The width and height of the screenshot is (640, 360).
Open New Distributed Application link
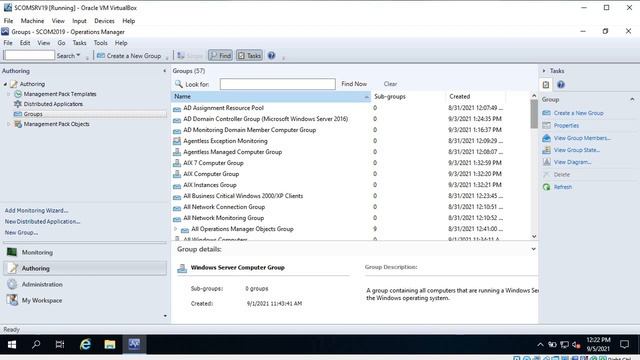point(42,222)
